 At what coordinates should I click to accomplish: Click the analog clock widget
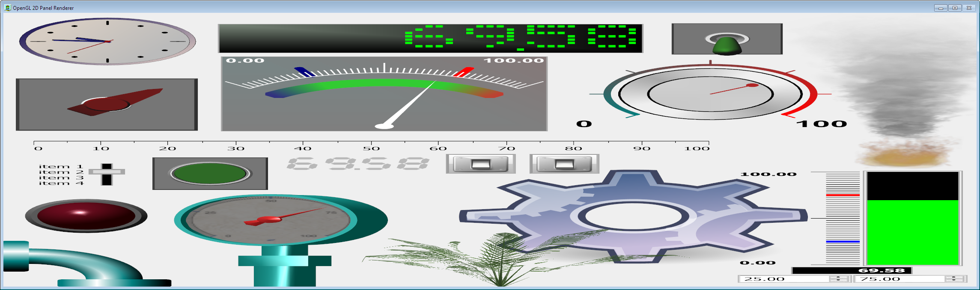pos(107,41)
